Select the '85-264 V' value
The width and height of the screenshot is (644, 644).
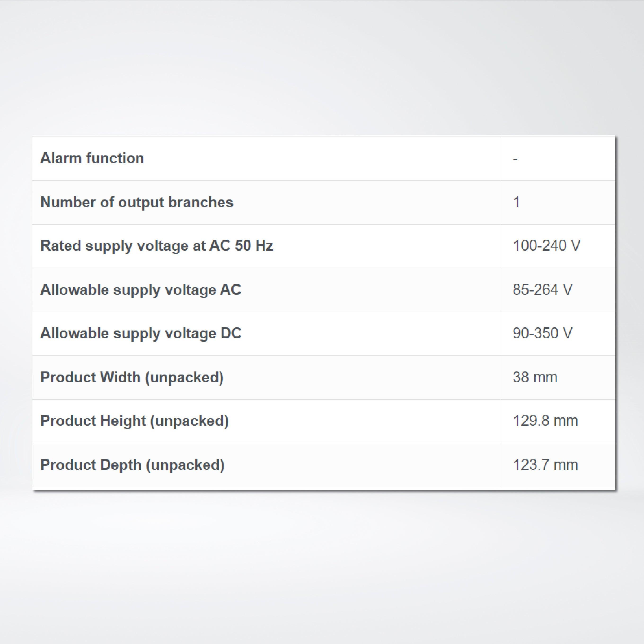tap(542, 290)
